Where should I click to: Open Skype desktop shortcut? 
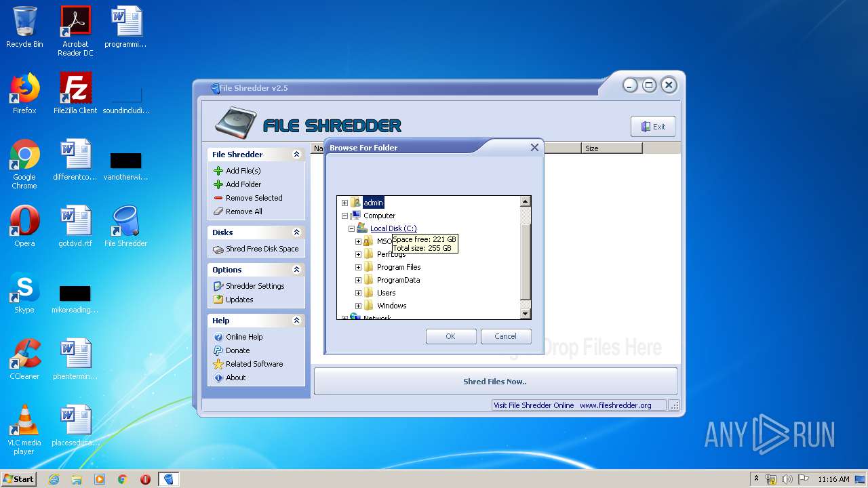coord(24,293)
